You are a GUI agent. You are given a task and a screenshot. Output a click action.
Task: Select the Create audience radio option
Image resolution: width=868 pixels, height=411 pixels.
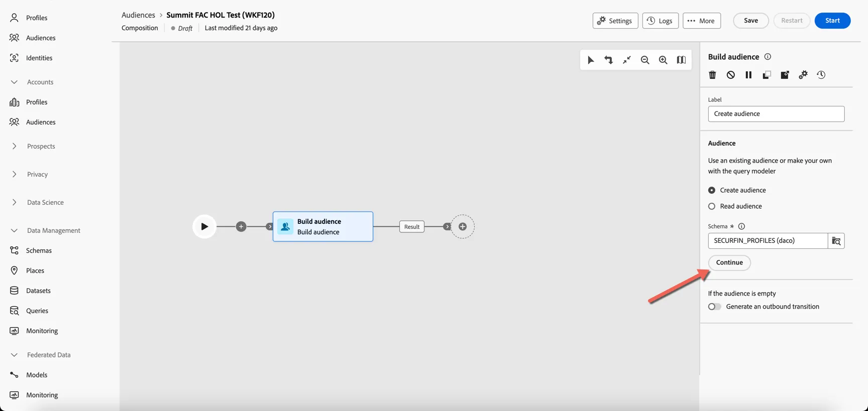point(712,190)
